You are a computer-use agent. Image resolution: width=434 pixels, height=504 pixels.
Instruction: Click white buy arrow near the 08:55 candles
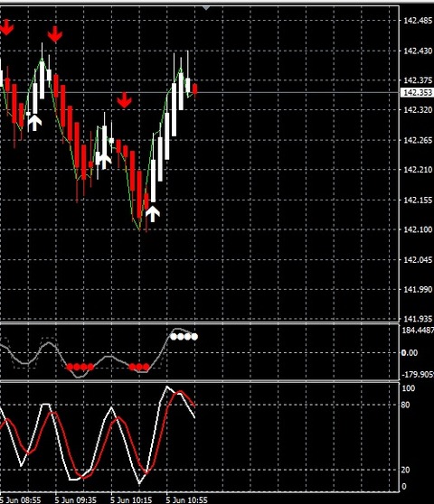click(x=34, y=123)
